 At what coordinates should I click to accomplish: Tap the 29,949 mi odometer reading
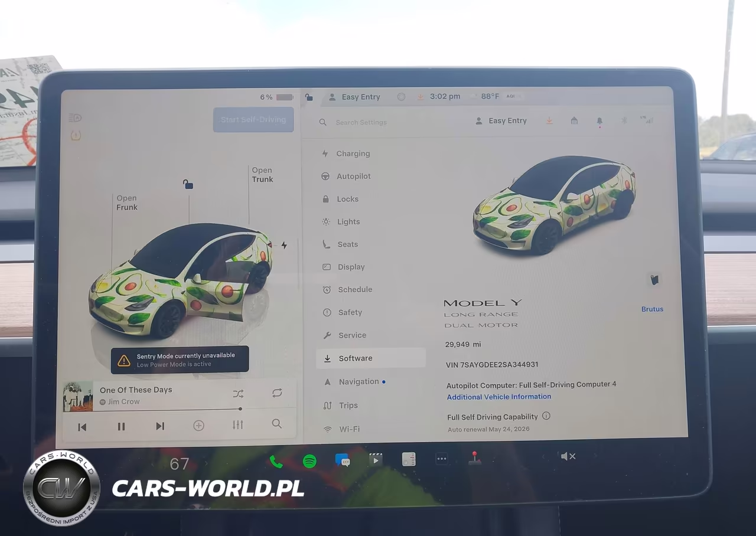(x=463, y=344)
